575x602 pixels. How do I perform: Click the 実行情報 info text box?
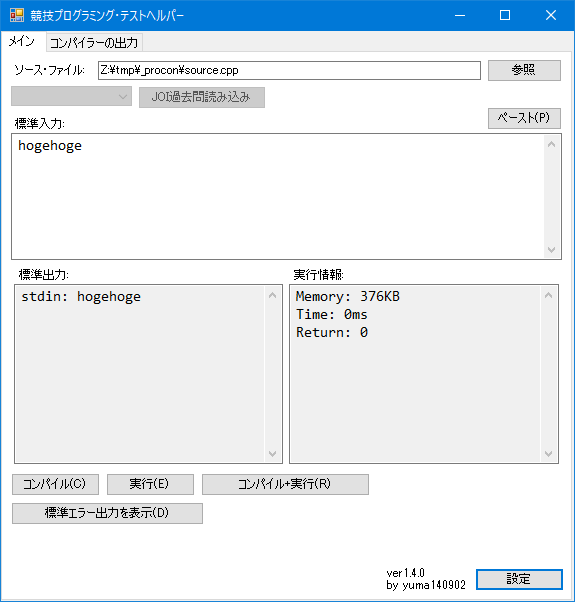(x=424, y=374)
